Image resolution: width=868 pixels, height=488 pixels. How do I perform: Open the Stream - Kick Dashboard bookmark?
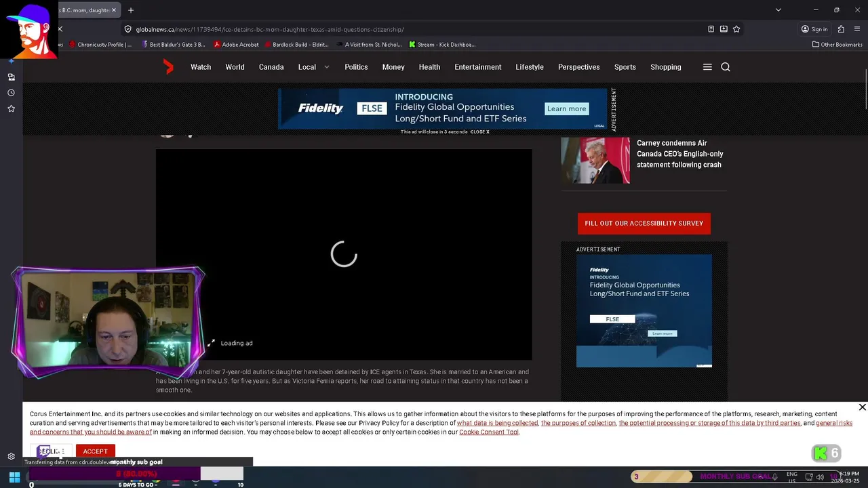tap(442, 45)
